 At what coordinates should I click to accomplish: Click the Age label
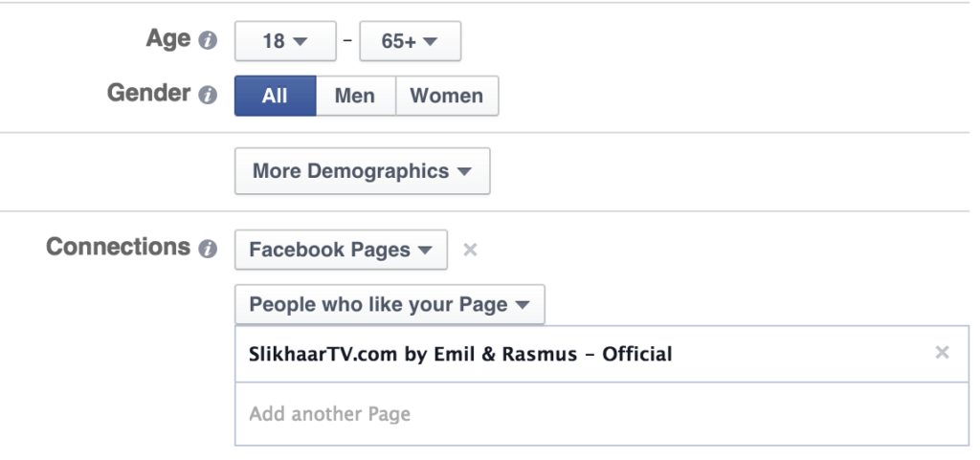(x=168, y=38)
